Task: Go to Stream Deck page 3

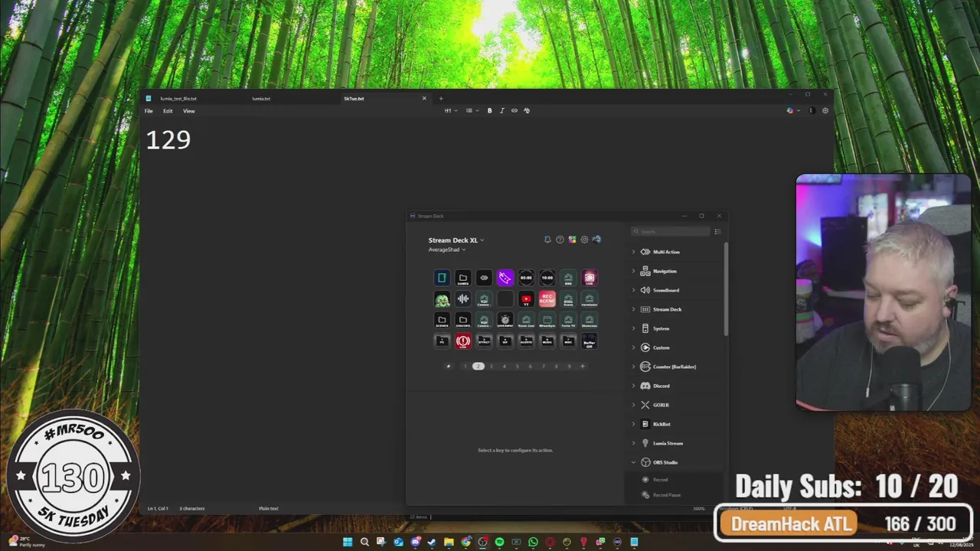Action: tap(492, 367)
